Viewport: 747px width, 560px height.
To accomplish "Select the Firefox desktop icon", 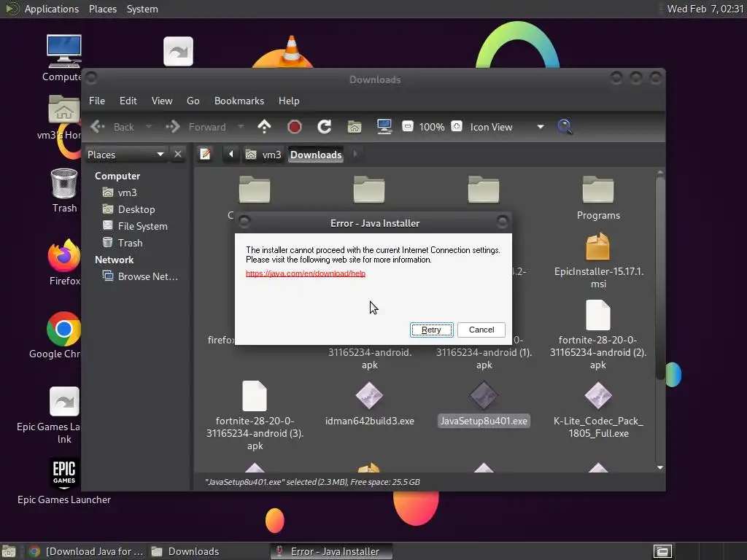I will (x=64, y=262).
